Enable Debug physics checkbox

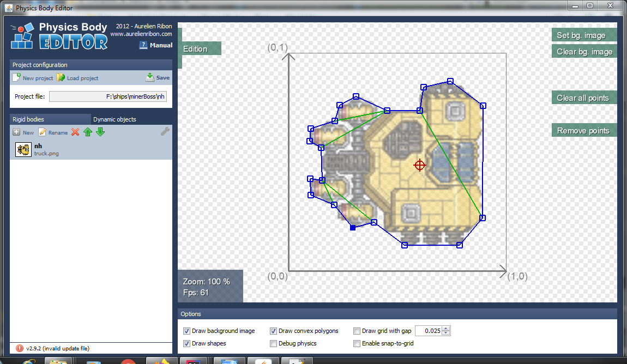coord(273,343)
